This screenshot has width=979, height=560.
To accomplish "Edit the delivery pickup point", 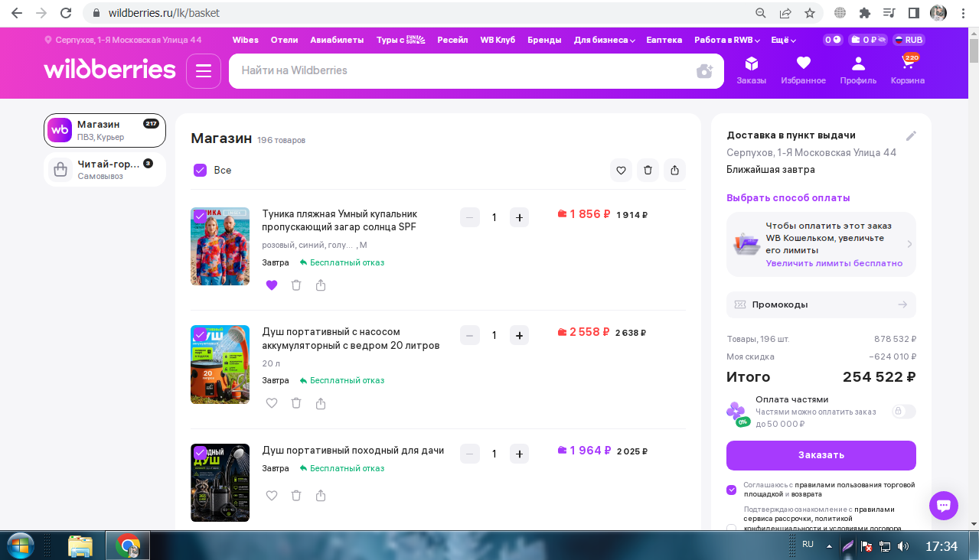I will 911,135.
